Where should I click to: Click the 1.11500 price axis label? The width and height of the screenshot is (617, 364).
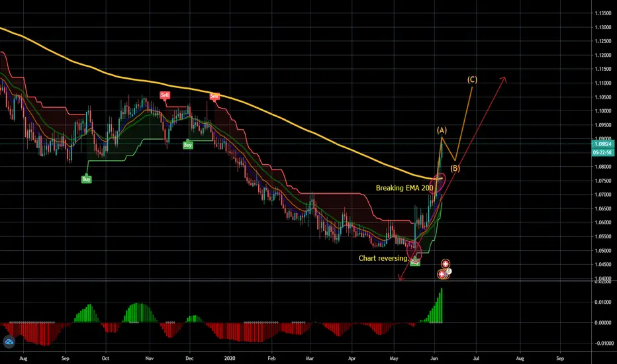[603, 69]
